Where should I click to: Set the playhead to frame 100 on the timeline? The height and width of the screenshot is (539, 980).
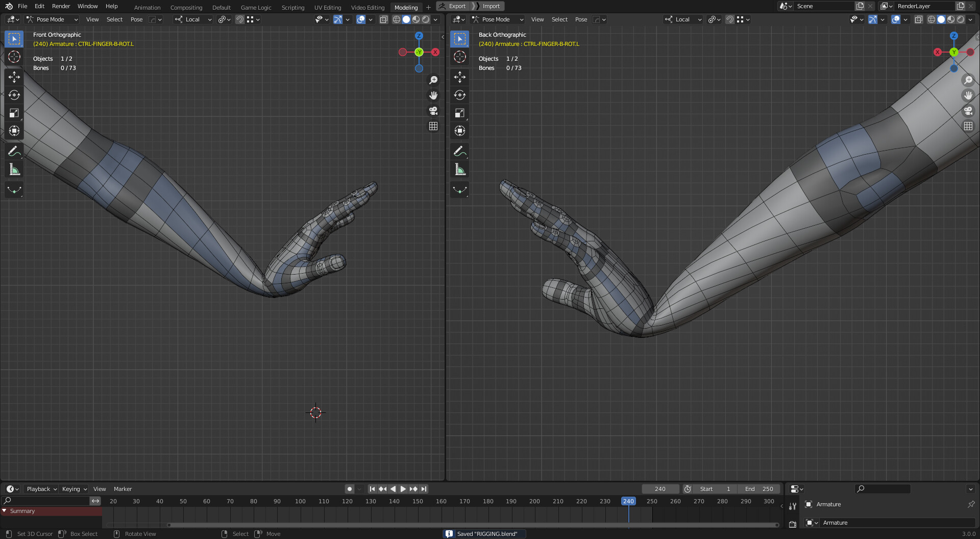(x=300, y=501)
